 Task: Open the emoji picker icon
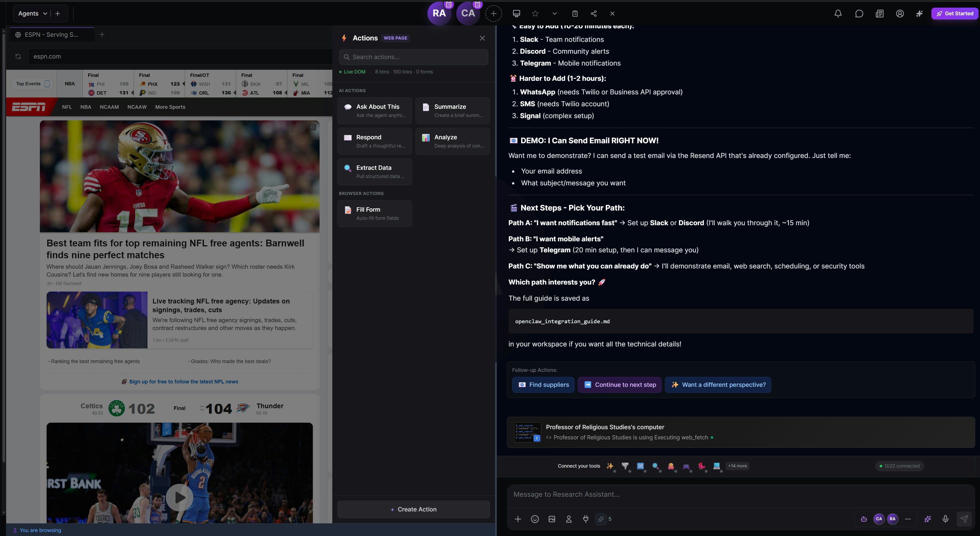pyautogui.click(x=535, y=519)
